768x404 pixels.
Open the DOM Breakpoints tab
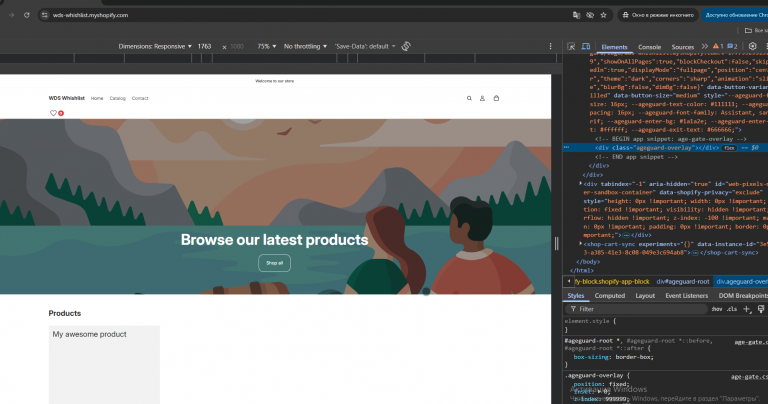(x=743, y=296)
